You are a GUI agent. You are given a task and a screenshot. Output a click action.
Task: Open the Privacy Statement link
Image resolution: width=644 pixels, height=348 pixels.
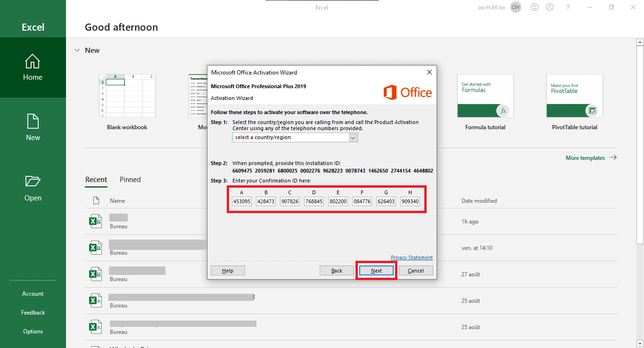tap(412, 257)
